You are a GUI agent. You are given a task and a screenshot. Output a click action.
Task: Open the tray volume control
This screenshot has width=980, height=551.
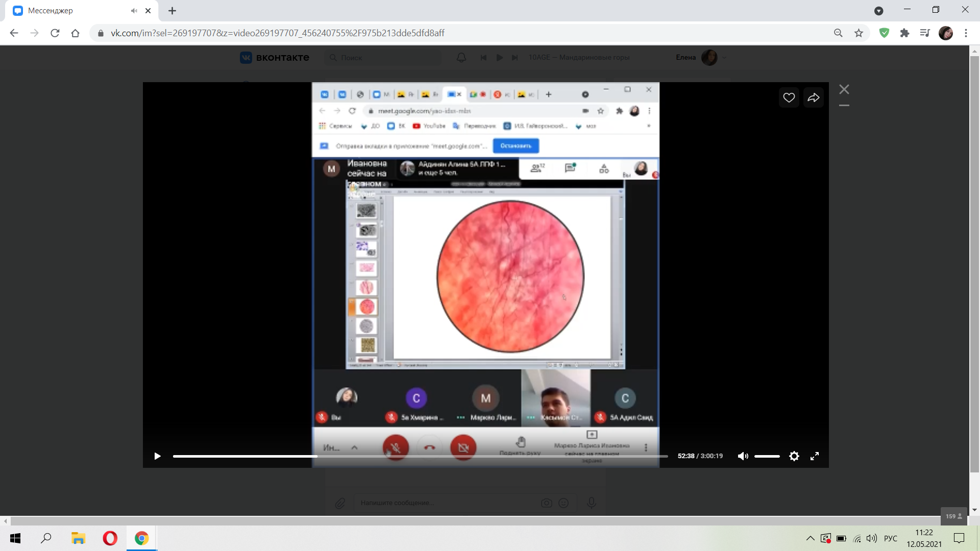click(x=872, y=538)
